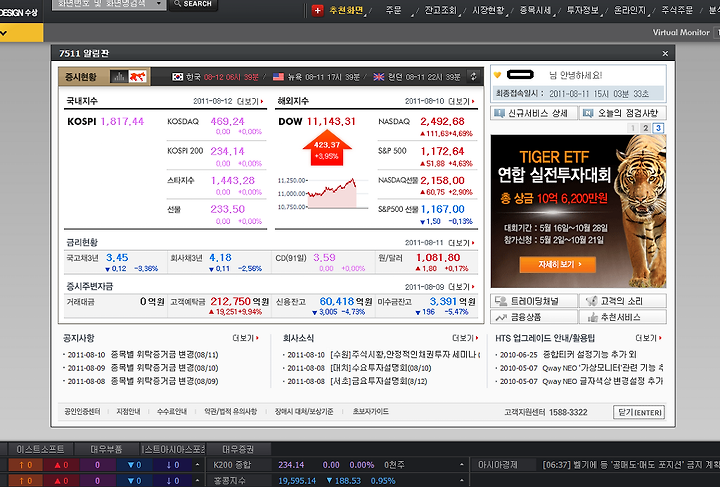The image size is (720, 487).
Task: Click the 고객의 소리 megaphone button
Action: [623, 301]
